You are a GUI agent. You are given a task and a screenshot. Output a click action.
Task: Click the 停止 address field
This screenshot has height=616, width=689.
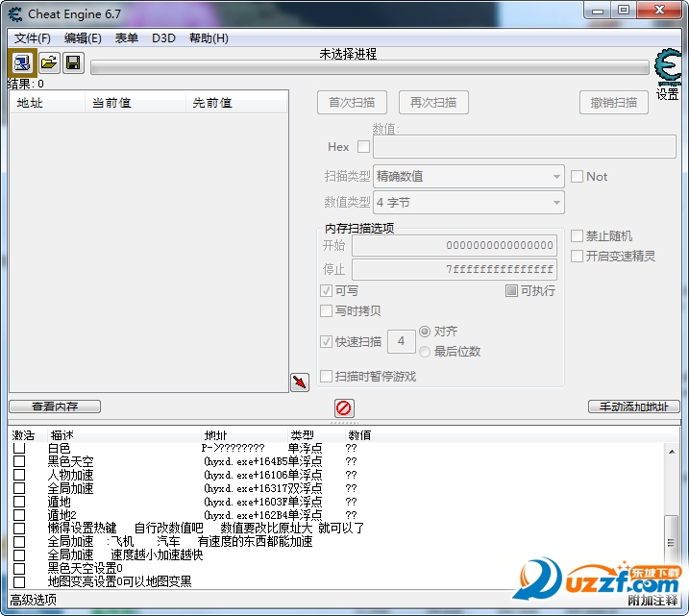click(455, 269)
